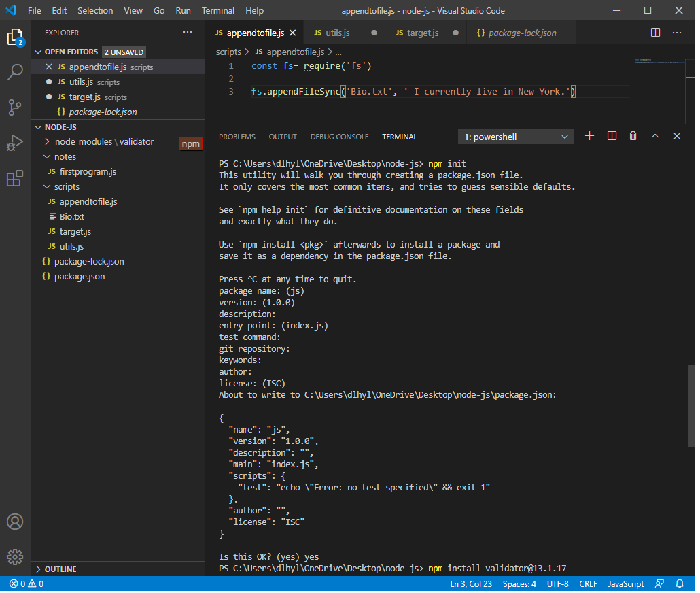The width and height of the screenshot is (700, 593).
Task: Split the editor using the editor icon
Action: click(x=654, y=32)
